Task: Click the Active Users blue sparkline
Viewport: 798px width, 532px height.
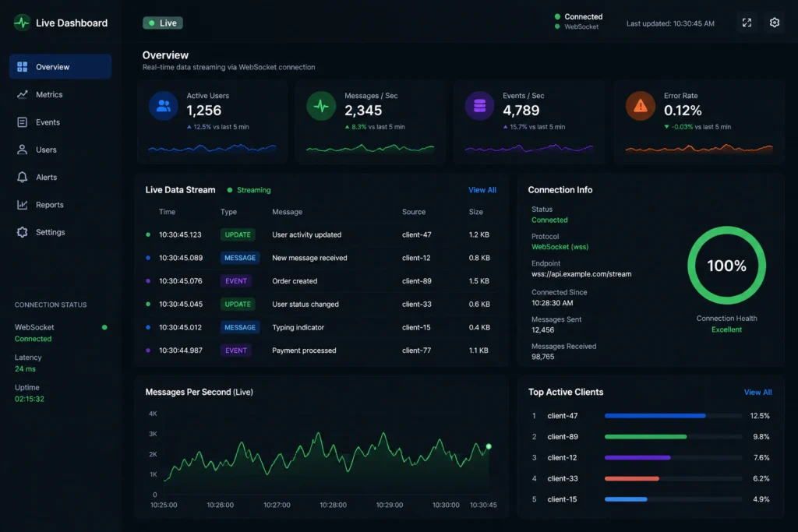Action: tap(212, 148)
